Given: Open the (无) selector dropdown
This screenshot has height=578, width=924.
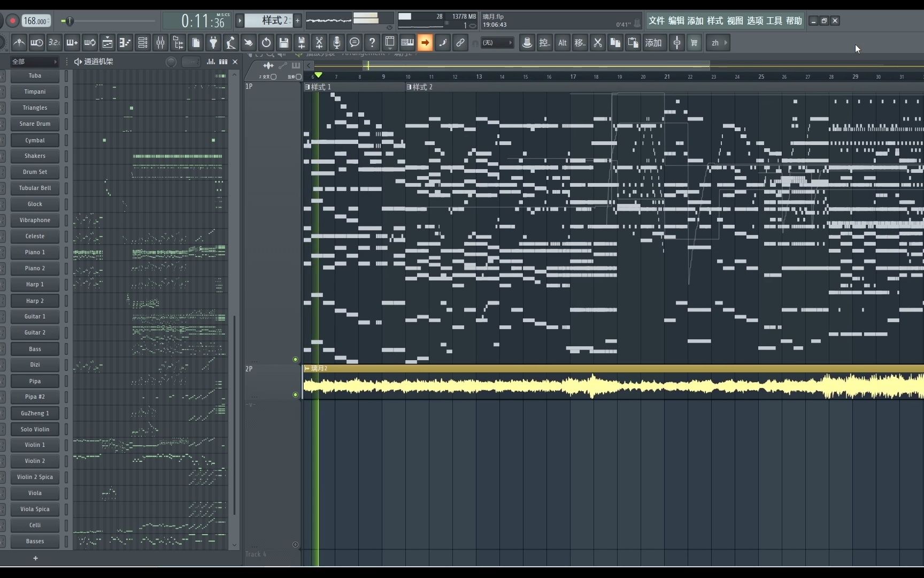Looking at the screenshot, I should pyautogui.click(x=497, y=43).
